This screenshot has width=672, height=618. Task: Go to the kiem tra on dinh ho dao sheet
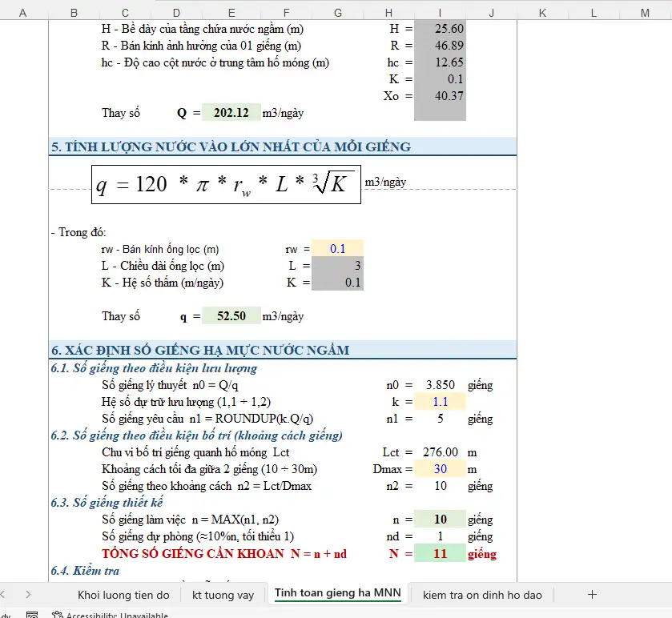coord(482,595)
